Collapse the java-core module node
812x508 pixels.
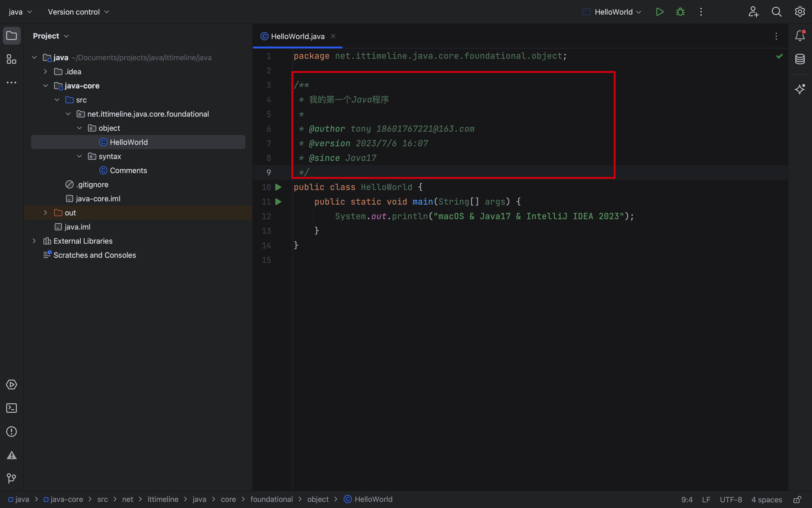click(45, 86)
